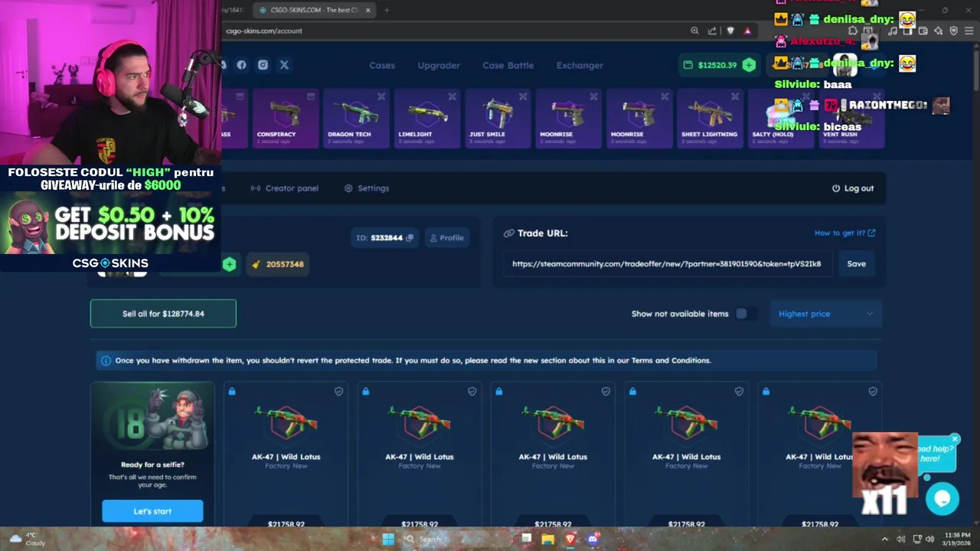The height and width of the screenshot is (551, 980).
Task: Click Let's start selfie button
Action: tap(152, 511)
